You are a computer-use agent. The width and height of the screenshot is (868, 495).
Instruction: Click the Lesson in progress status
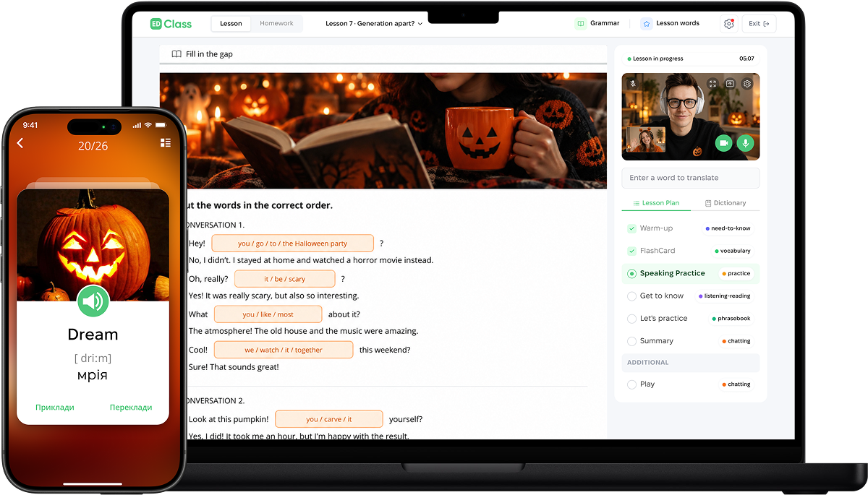[x=655, y=59]
